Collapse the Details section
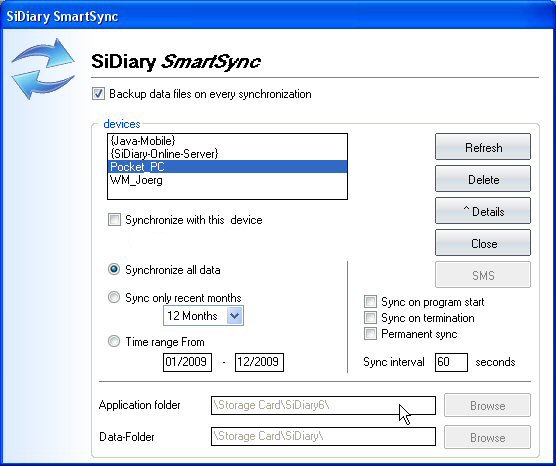The height and width of the screenshot is (466, 556). click(x=483, y=211)
